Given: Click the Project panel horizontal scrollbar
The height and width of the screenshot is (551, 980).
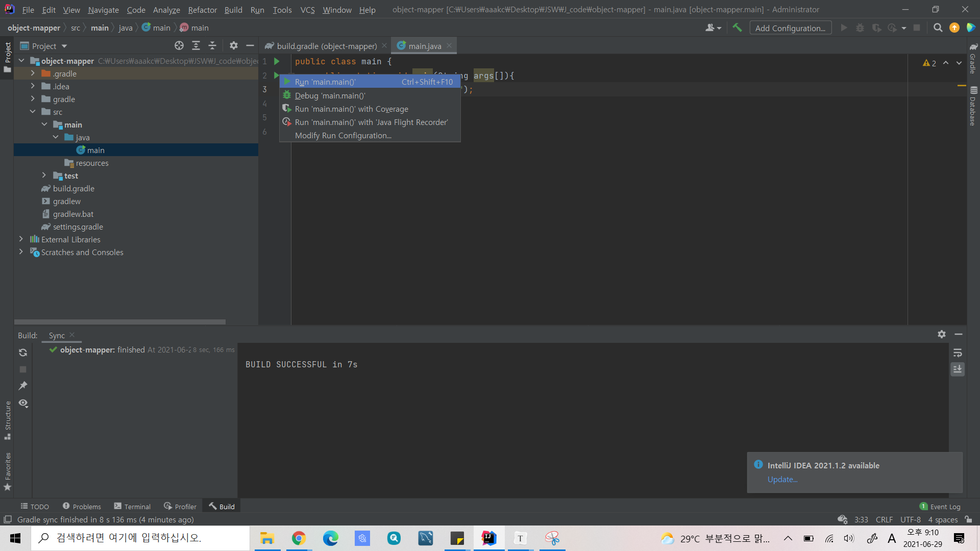Looking at the screenshot, I should pos(120,322).
